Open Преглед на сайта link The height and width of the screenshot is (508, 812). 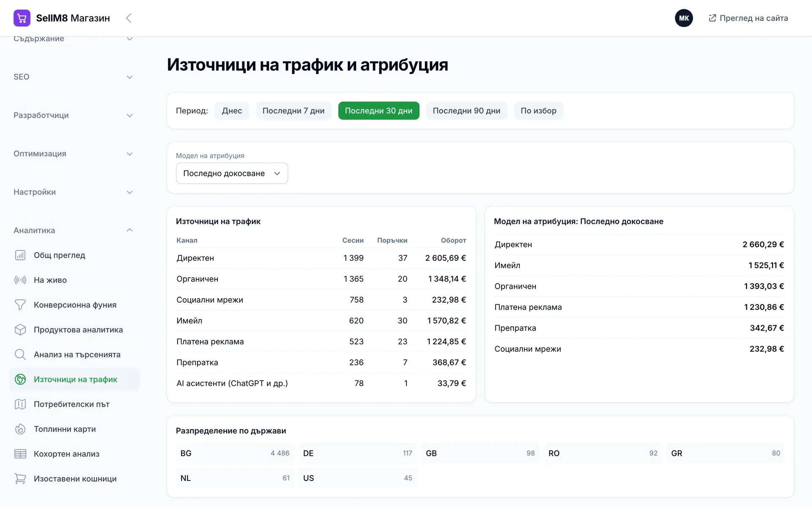pyautogui.click(x=748, y=18)
